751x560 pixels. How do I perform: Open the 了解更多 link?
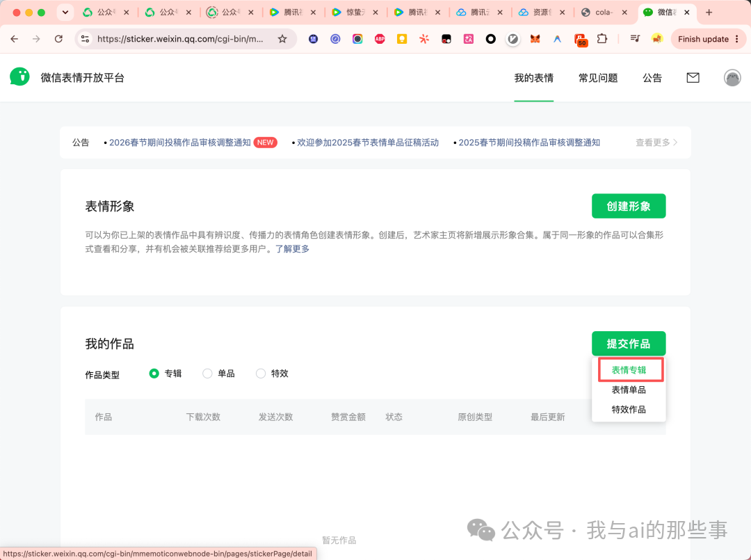[292, 248]
